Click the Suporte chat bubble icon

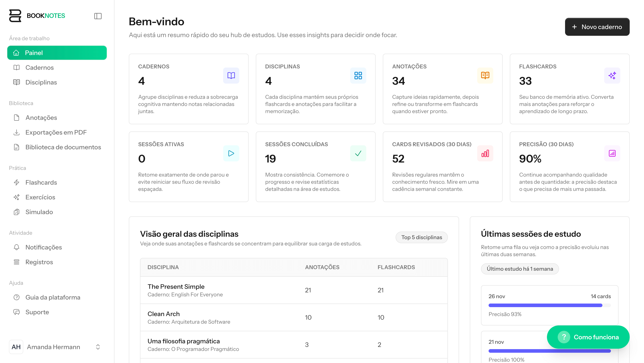(x=16, y=312)
